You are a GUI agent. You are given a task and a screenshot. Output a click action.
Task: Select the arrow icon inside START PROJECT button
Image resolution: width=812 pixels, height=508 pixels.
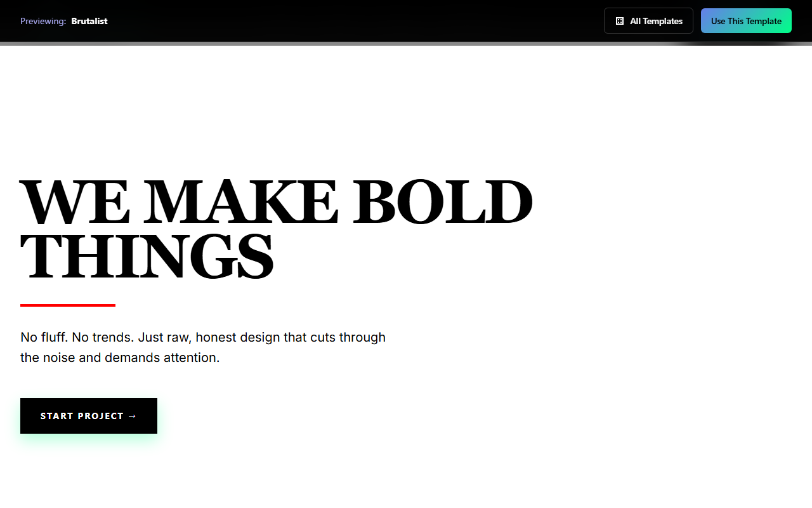point(133,416)
